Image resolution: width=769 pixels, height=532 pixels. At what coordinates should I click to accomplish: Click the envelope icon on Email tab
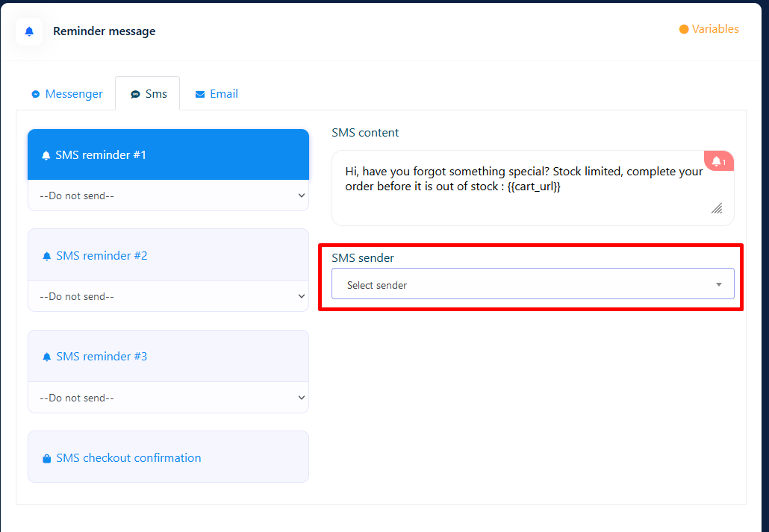coord(200,95)
